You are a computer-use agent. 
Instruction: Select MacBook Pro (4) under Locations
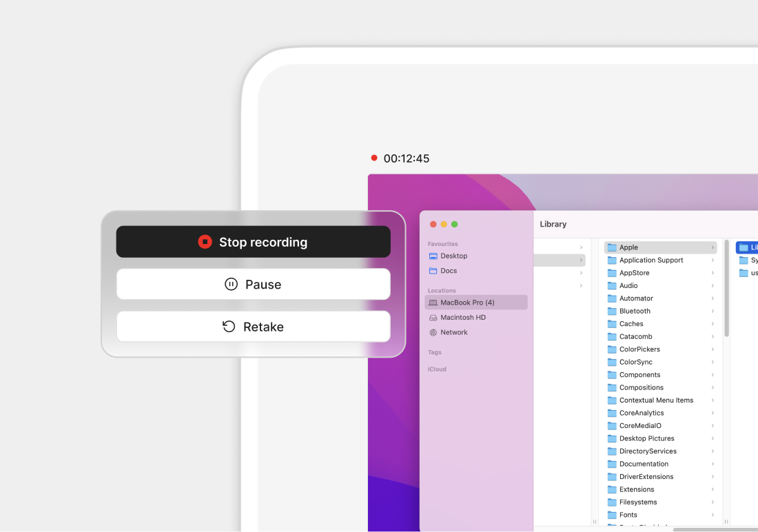(x=476, y=303)
